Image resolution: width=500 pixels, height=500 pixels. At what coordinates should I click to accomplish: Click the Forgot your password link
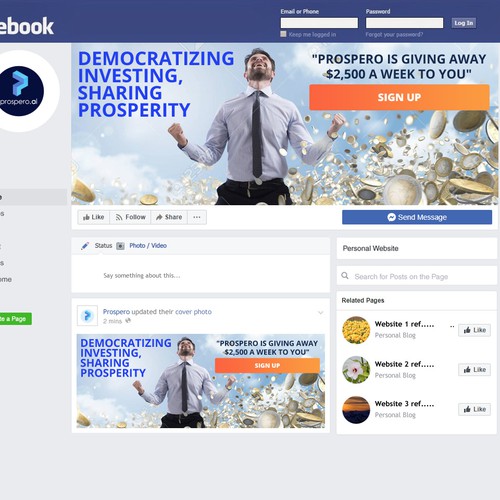[394, 34]
